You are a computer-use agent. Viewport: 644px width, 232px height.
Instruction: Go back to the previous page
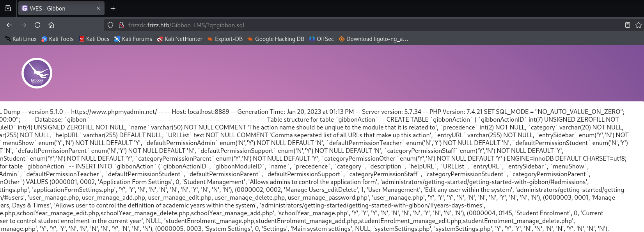click(9, 25)
